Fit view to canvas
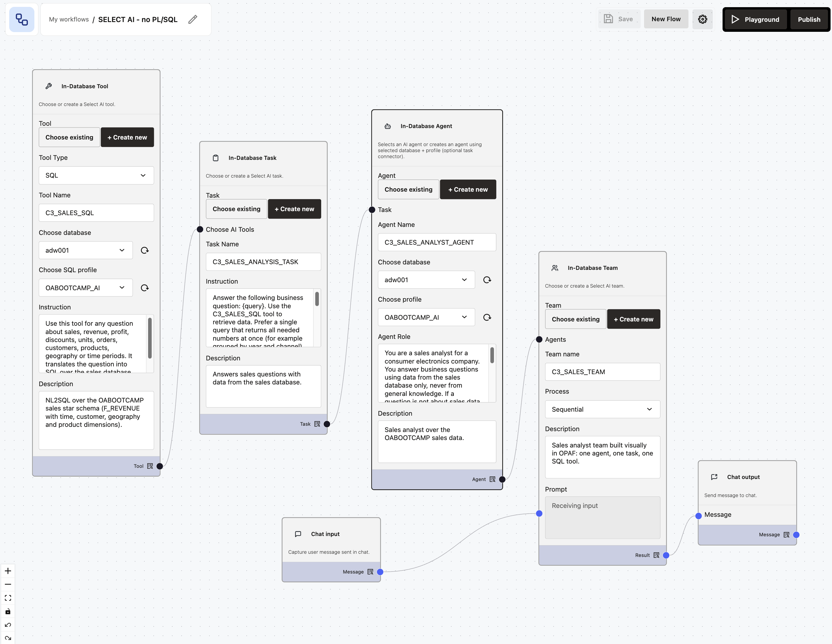 tap(8, 598)
